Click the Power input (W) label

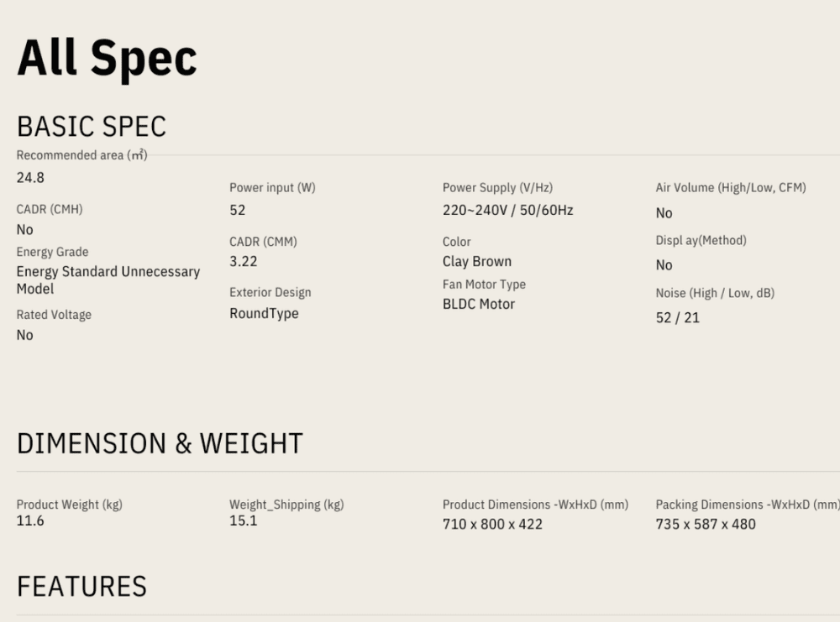272,187
